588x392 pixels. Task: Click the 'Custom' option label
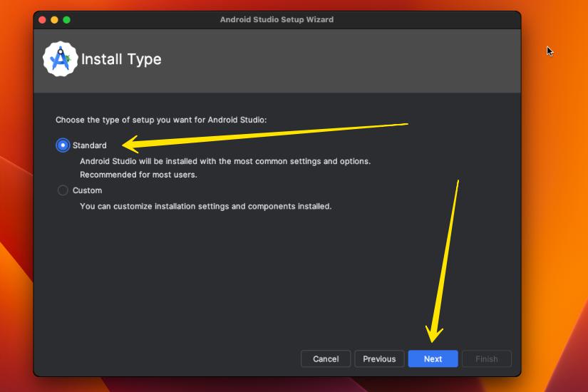click(x=87, y=190)
